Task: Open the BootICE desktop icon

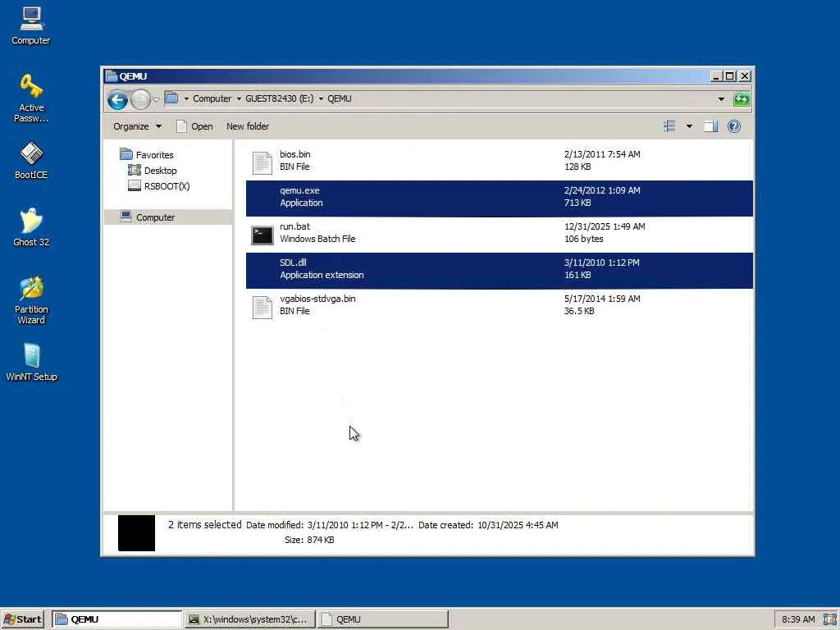Action: click(31, 160)
